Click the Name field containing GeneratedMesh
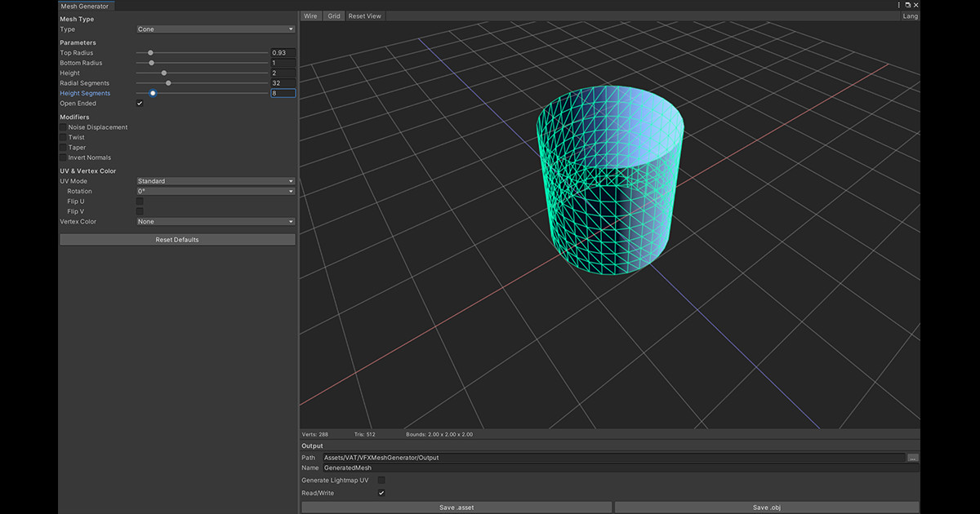The image size is (980, 514). coord(621,468)
